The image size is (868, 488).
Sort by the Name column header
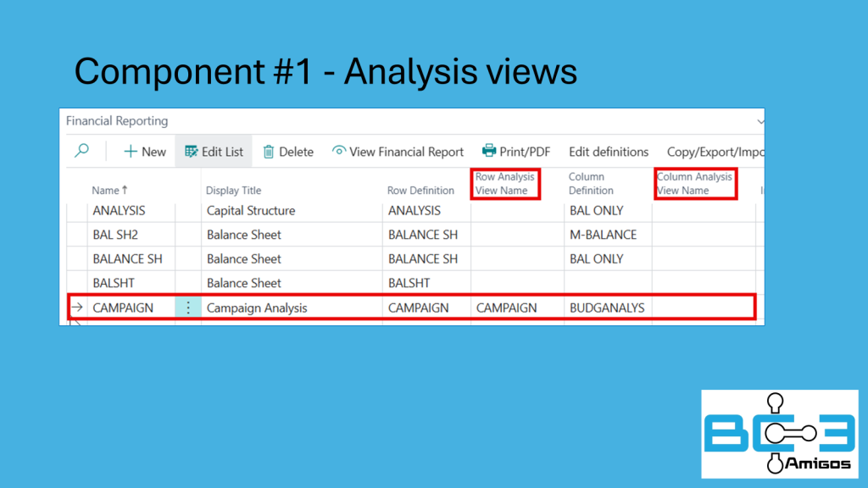tap(105, 191)
